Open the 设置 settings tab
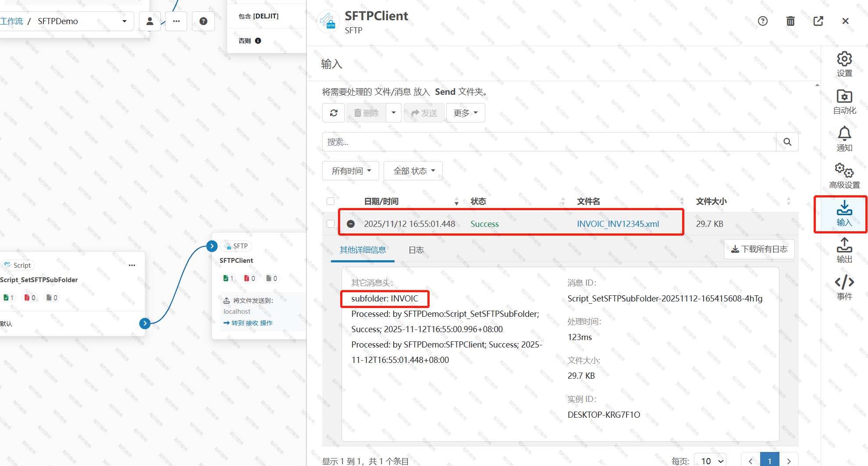Screen dimensions: 868x466 [844, 65]
